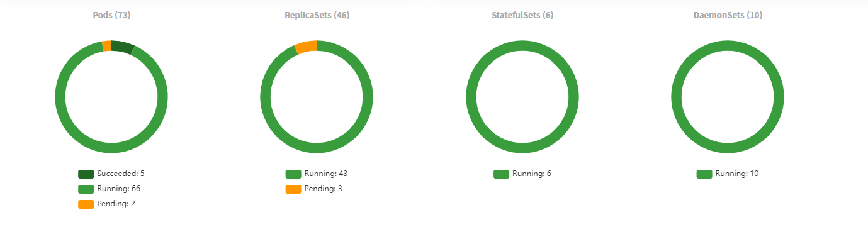This screenshot has width=868, height=227.
Task: Select the Pending: 3 legend label
Action: point(324,189)
